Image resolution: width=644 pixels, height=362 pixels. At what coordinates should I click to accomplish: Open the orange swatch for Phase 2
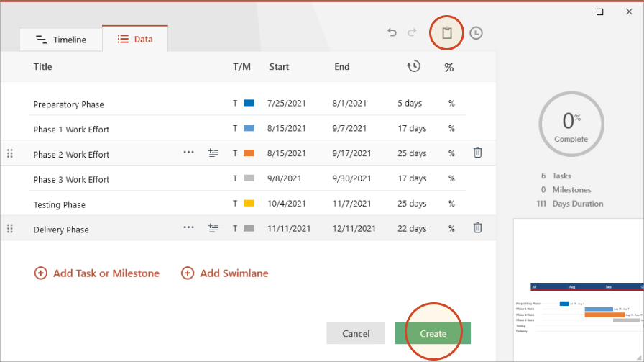click(249, 153)
